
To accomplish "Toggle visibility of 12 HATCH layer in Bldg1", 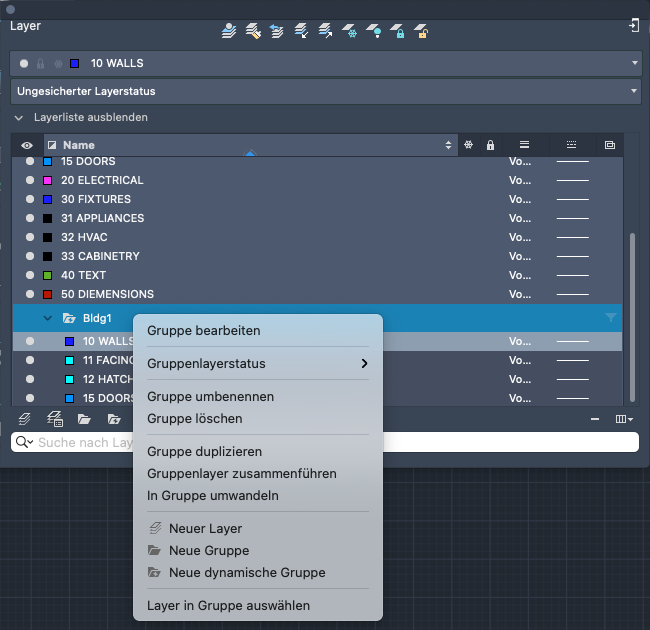I will coord(30,379).
